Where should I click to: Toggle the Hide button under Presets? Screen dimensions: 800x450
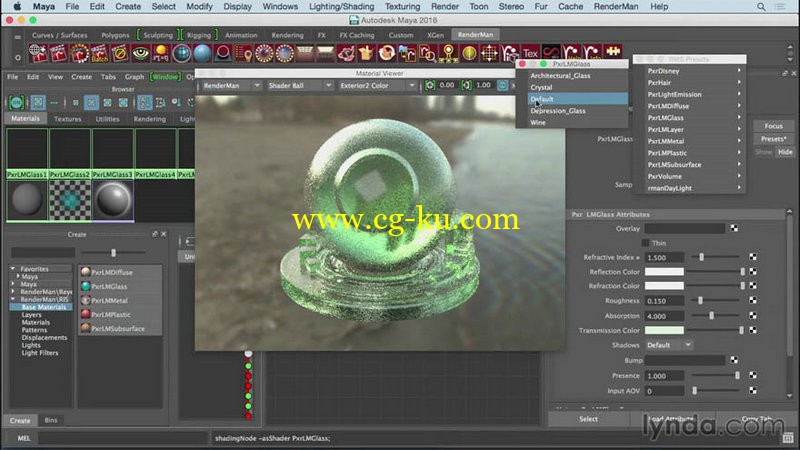785,152
